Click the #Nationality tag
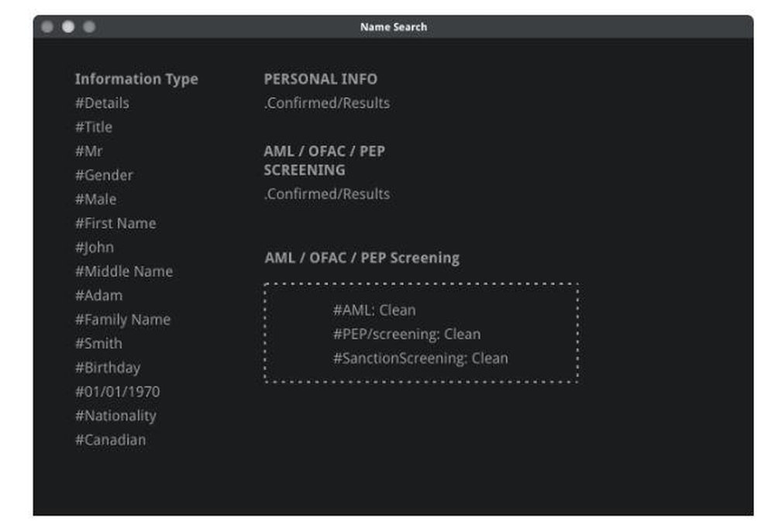The width and height of the screenshot is (775, 532). click(115, 416)
